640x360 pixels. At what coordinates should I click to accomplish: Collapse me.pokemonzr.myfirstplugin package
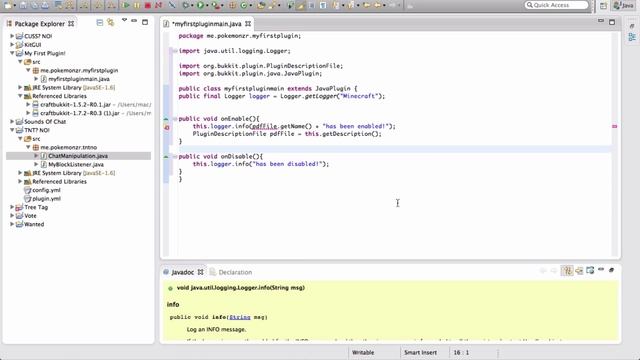pos(28,70)
